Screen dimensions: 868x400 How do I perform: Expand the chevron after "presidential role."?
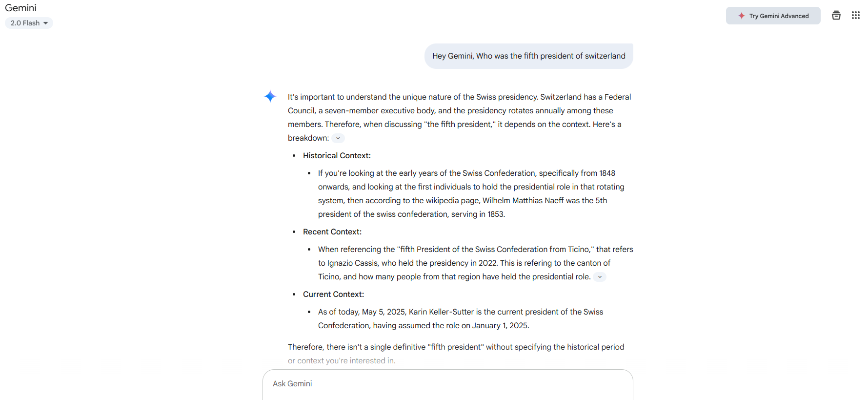600,277
